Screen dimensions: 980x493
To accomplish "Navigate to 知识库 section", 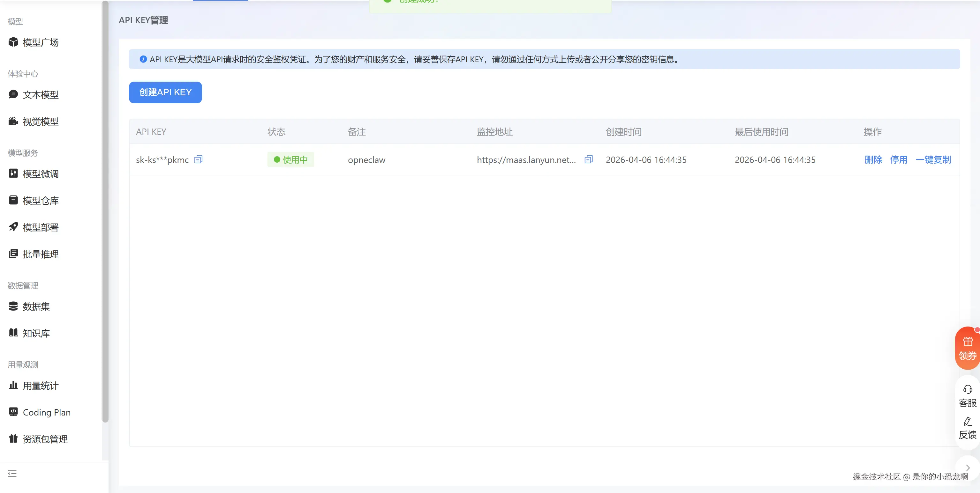I will 36,333.
